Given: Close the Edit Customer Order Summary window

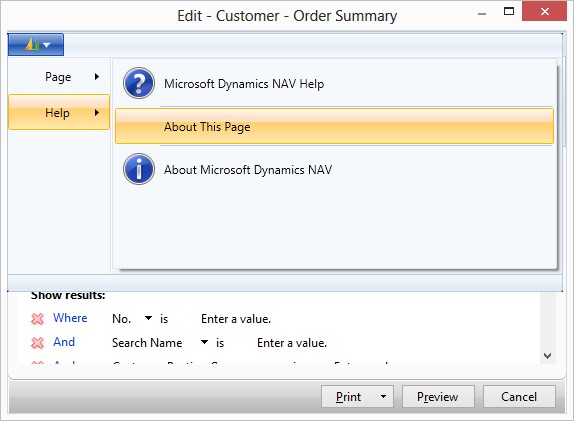Looking at the screenshot, I should click(x=544, y=12).
